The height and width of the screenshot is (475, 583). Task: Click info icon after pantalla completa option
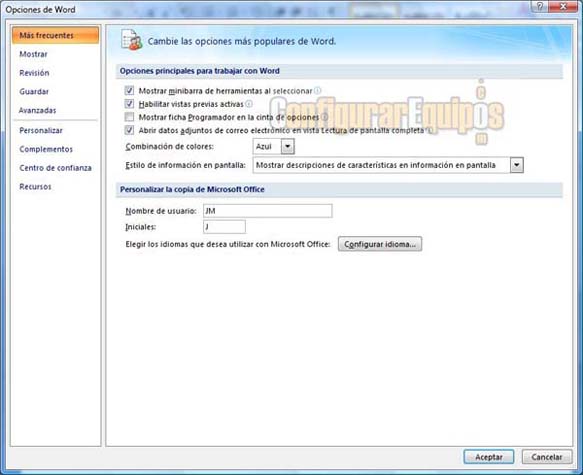[429, 130]
